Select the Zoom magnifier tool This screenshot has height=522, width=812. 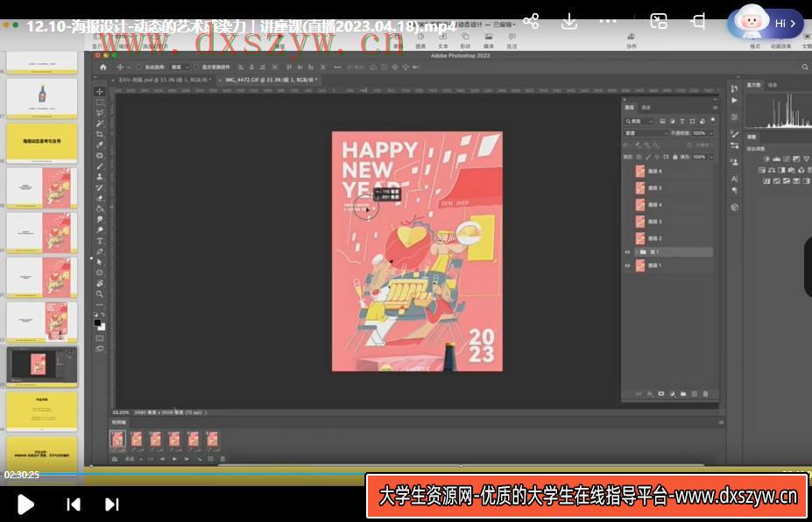pos(100,293)
